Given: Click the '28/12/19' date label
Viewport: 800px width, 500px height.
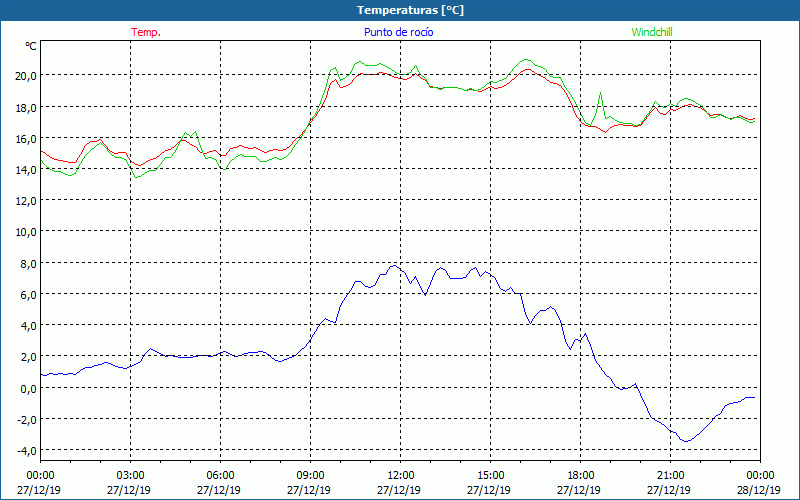Looking at the screenshot, I should click(760, 490).
